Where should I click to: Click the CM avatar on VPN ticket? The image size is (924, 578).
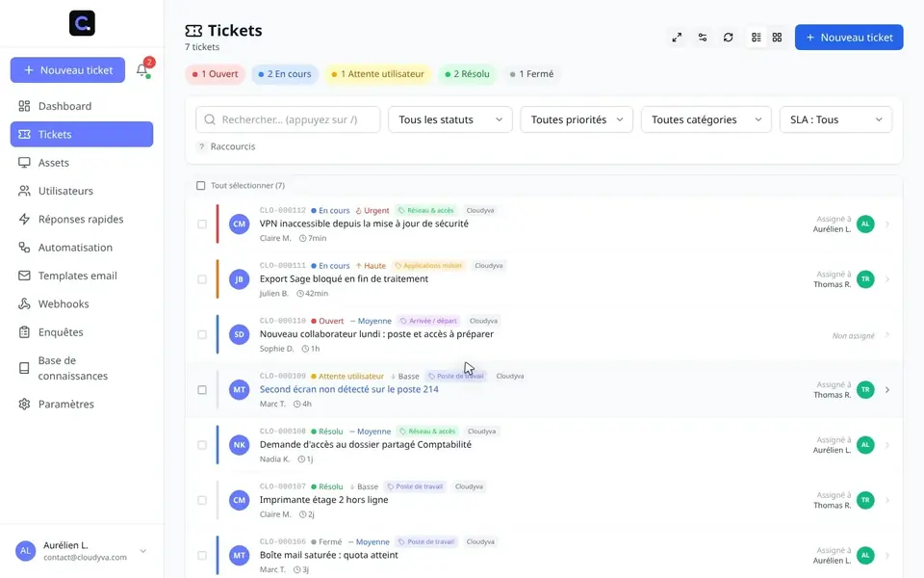[240, 224]
